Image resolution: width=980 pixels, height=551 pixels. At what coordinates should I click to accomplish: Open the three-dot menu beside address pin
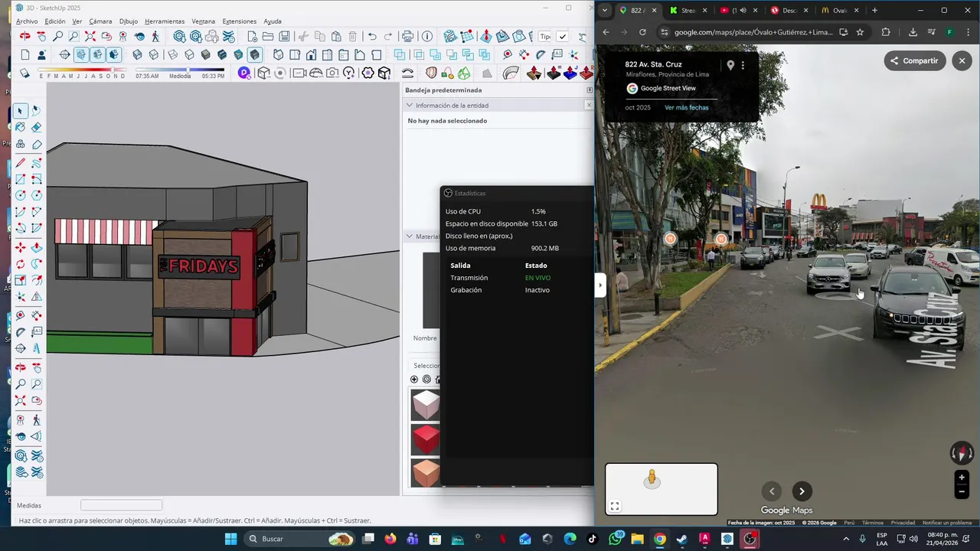tap(743, 66)
